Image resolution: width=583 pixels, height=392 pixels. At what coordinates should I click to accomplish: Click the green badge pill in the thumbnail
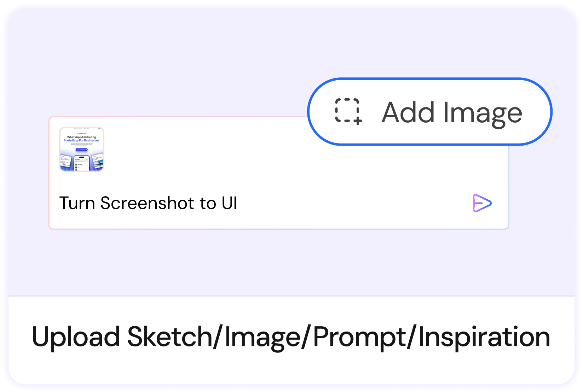81,133
